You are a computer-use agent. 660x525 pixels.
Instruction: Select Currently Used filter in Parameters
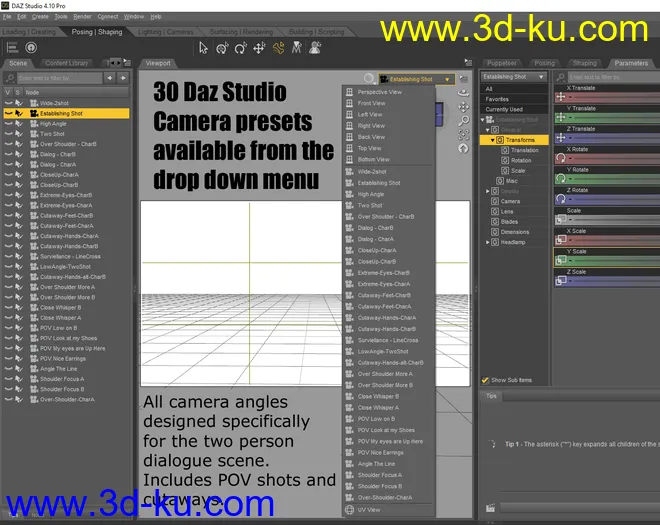point(504,110)
